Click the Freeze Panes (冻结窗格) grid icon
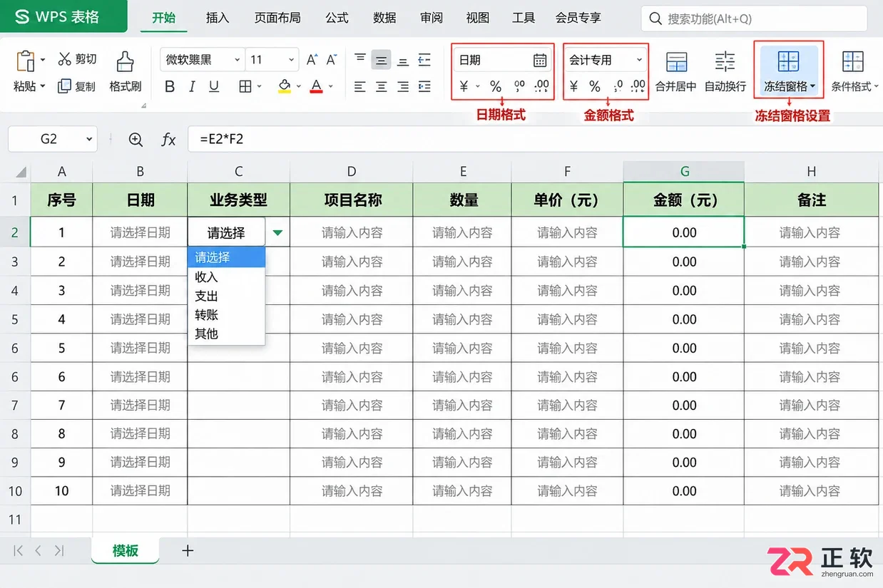The width and height of the screenshot is (883, 588). [x=788, y=61]
